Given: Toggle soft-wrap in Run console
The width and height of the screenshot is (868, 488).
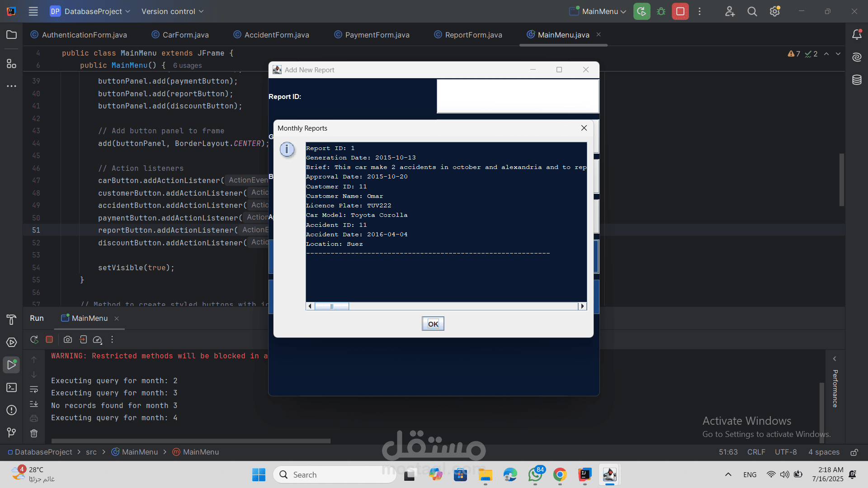Looking at the screenshot, I should [34, 389].
